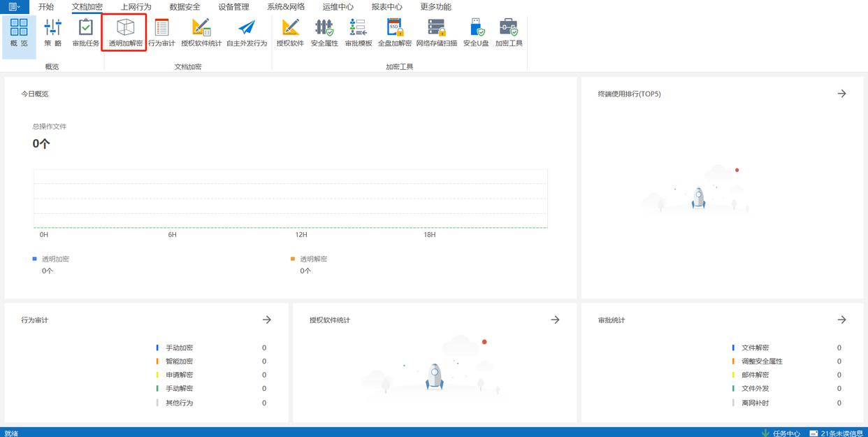Screen dimensions: 868x437
Task: Open 网络存储扫描 tool
Action: pos(436,33)
